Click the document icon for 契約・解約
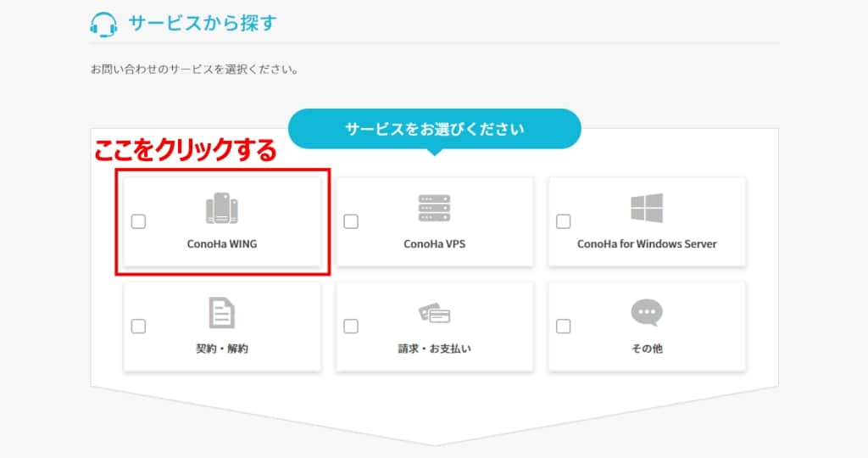Image resolution: width=868 pixels, height=458 pixels. (222, 313)
